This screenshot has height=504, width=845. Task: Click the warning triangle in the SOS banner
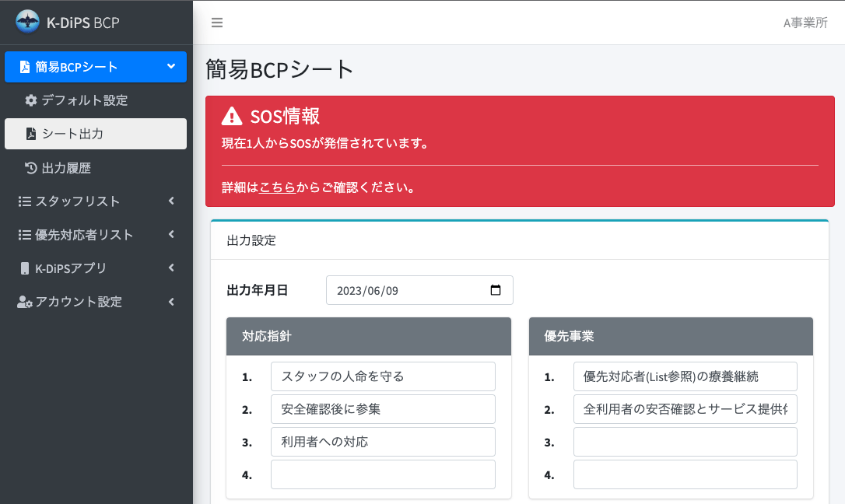[231, 117]
